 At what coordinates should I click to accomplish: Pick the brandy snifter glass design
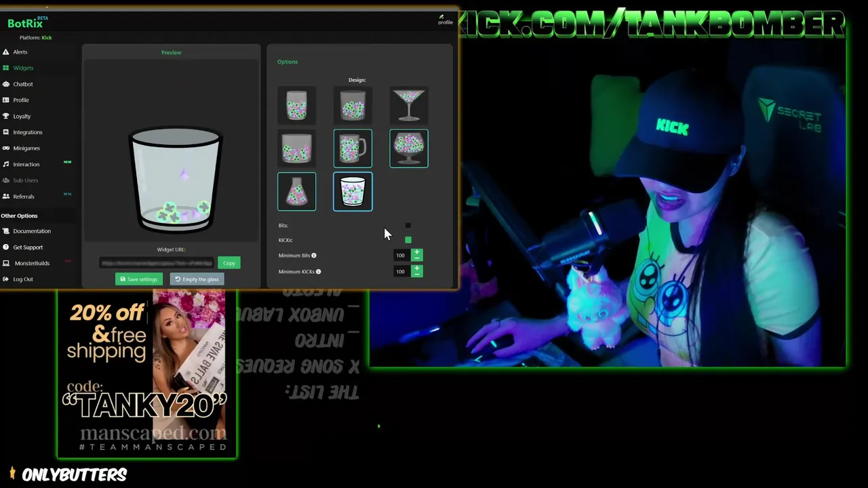[409, 148]
